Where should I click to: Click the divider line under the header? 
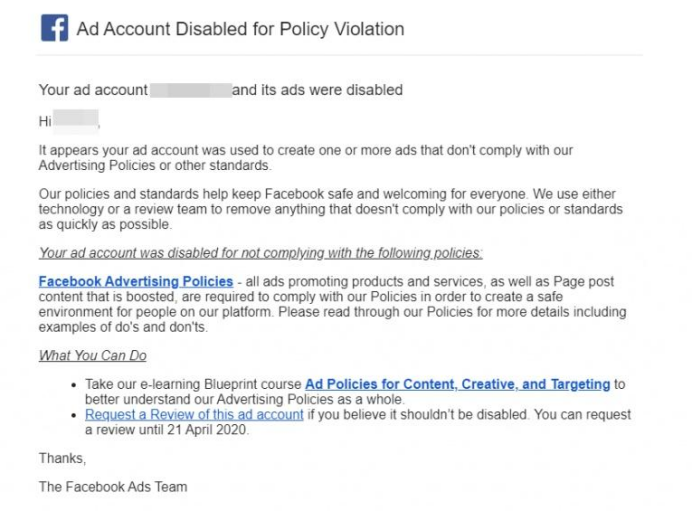point(340,55)
